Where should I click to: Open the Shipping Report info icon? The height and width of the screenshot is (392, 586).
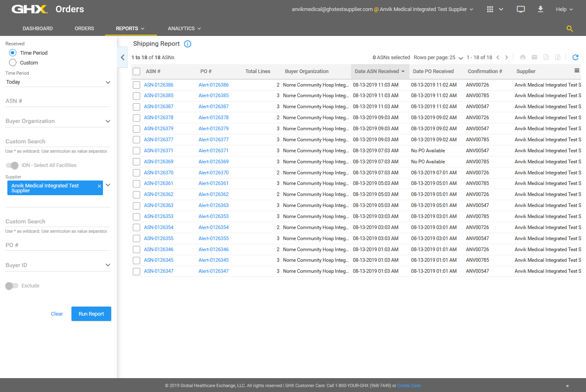[188, 44]
